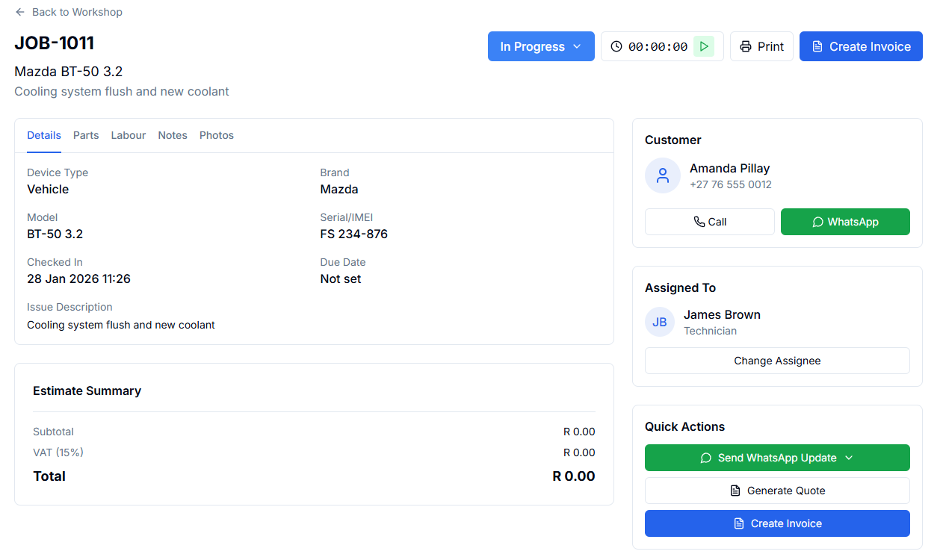View the Photos tab
Image resolution: width=946 pixels, height=560 pixels.
pyautogui.click(x=217, y=135)
